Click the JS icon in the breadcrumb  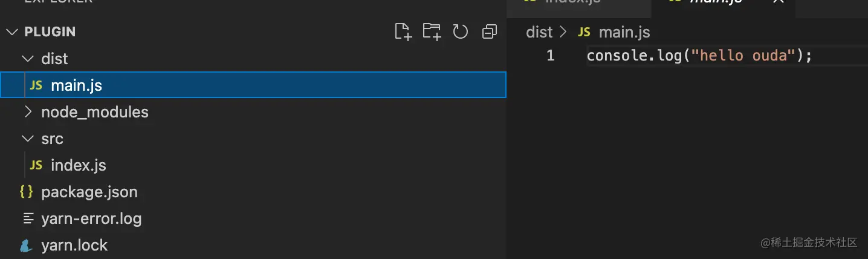click(x=584, y=32)
